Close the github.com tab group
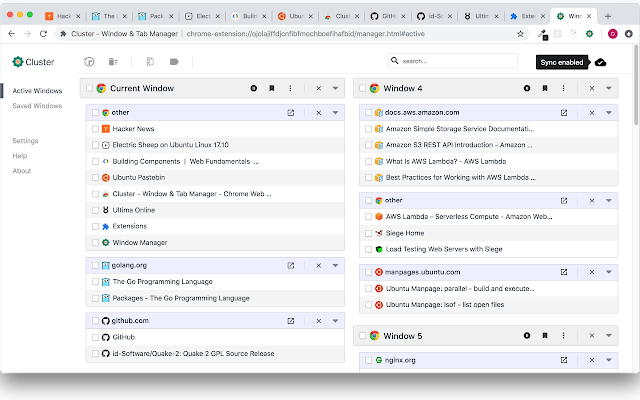Image resolution: width=640 pixels, height=400 pixels. click(x=319, y=321)
